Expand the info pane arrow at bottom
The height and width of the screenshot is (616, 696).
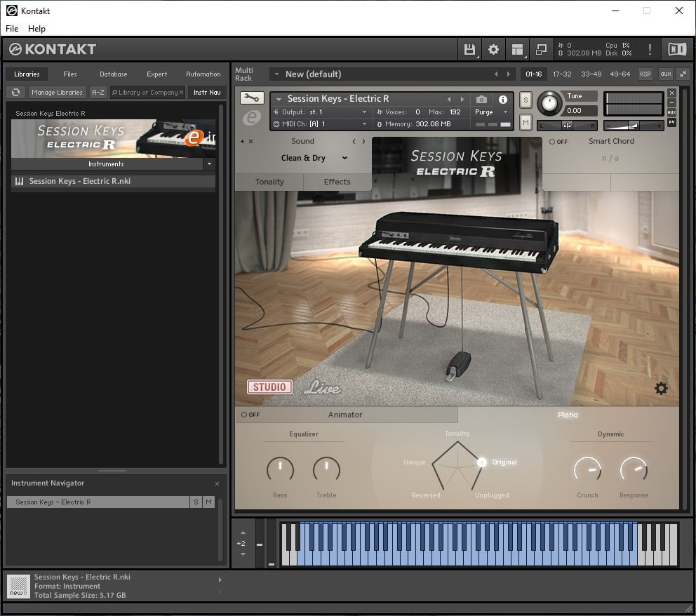click(x=220, y=580)
